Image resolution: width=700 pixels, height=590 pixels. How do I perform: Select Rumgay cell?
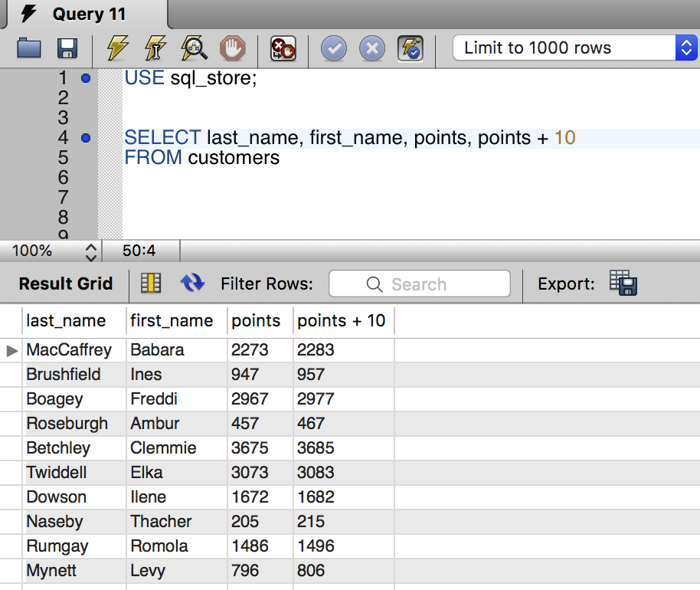click(x=74, y=546)
